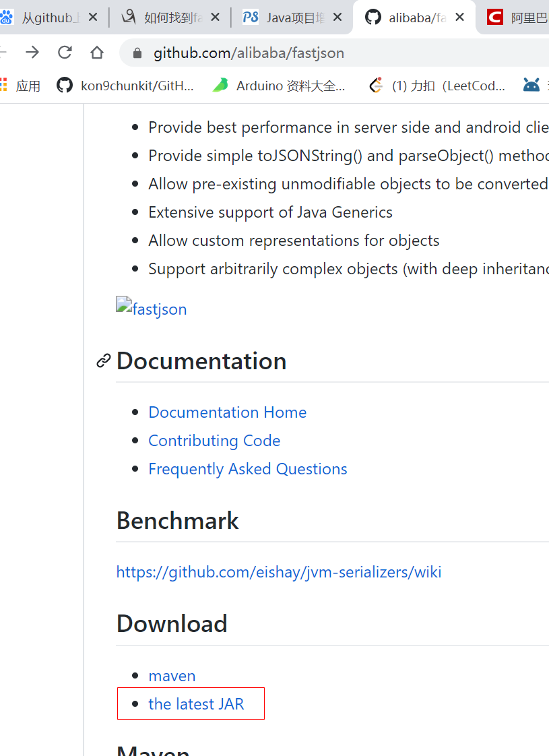The image size is (549, 756).
Task: Click the padlock icon in address bar
Action: [x=137, y=53]
